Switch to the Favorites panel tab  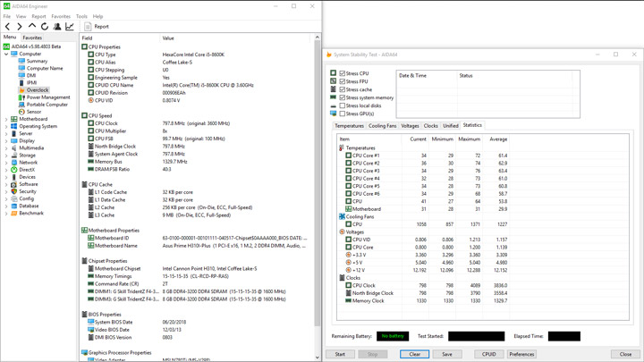(32, 38)
